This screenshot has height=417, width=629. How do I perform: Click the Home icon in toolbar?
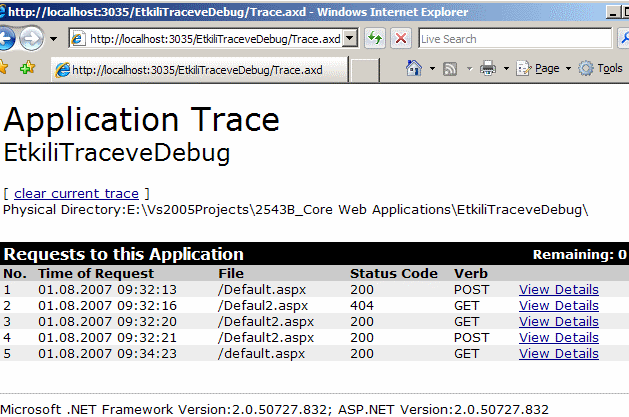coord(414,69)
